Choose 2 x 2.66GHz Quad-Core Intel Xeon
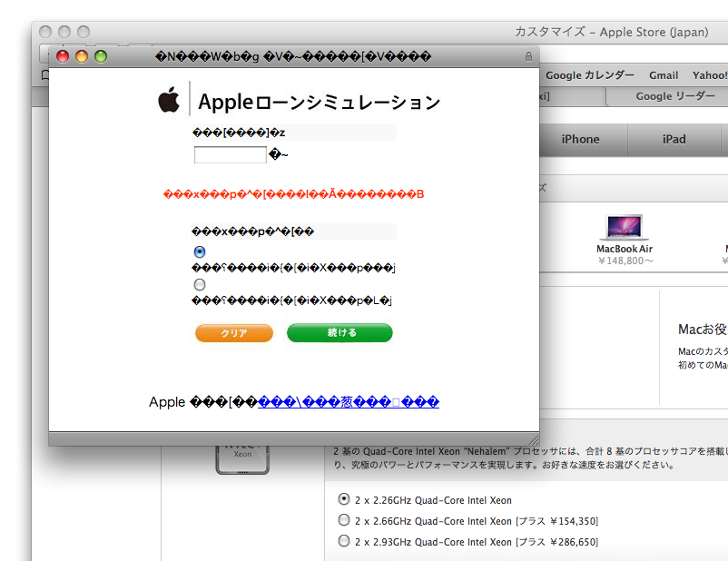This screenshot has height=561, width=728. pyautogui.click(x=344, y=520)
